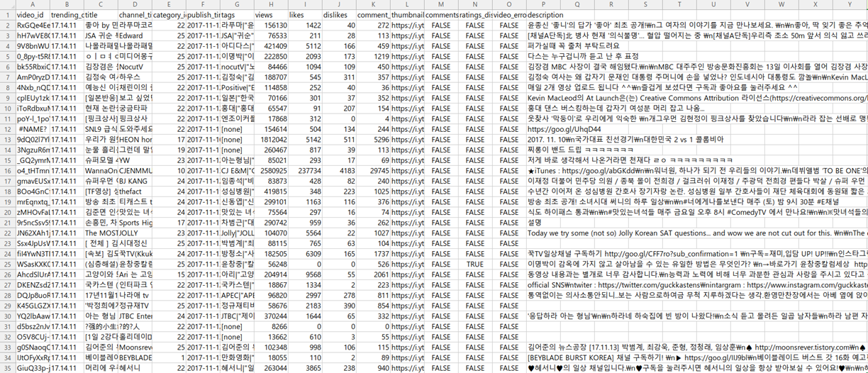Screen dimensions: 868x373
Task: Click the #NAME? error cell
Action: pos(33,129)
